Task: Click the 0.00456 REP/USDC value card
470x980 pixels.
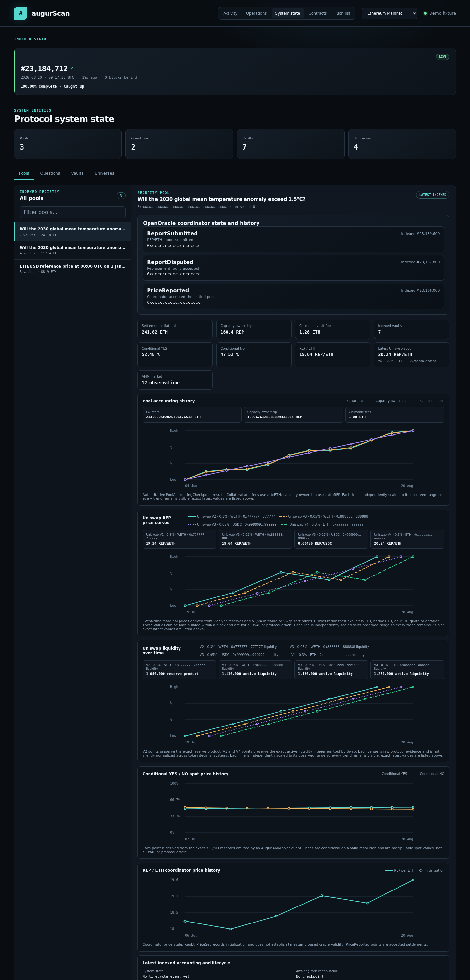Action: tap(331, 539)
